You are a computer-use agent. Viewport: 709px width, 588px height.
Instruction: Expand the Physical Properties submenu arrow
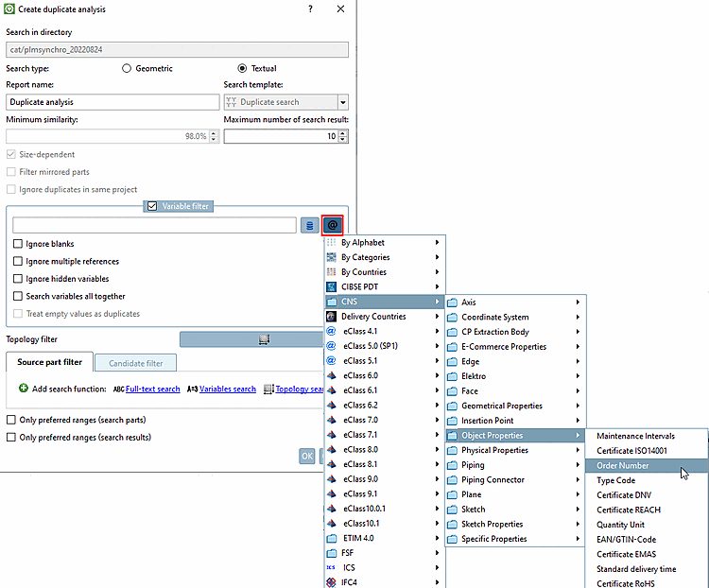(x=578, y=450)
